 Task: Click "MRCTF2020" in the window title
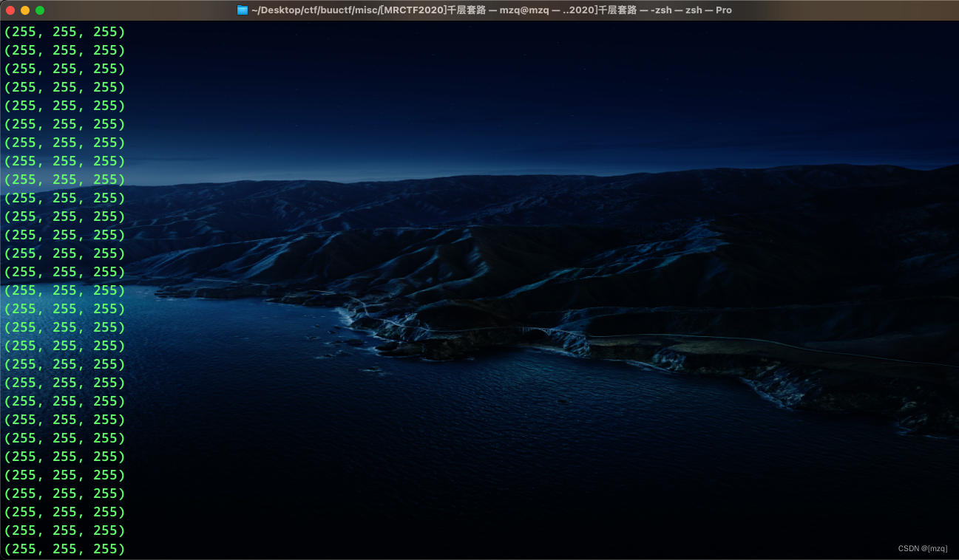[x=415, y=10]
